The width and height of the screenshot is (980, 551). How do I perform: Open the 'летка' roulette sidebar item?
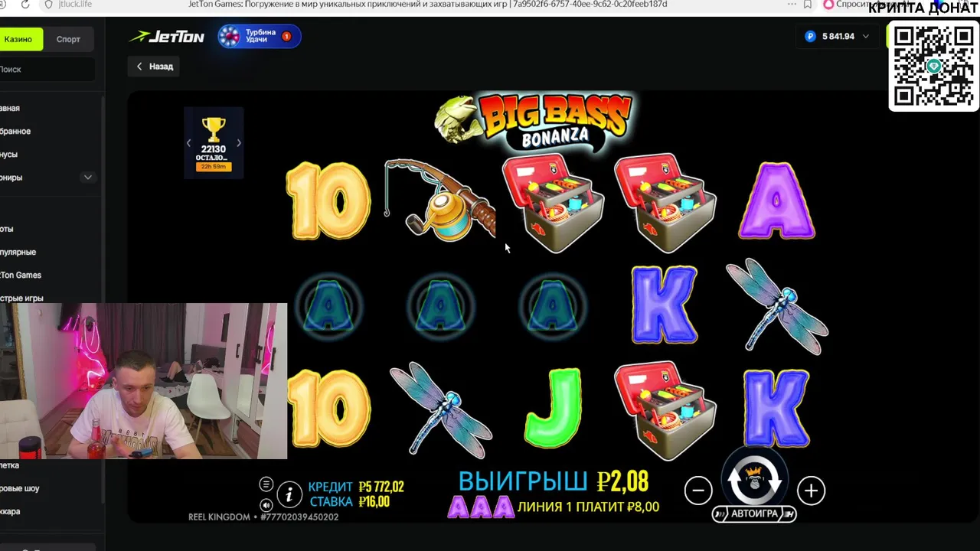pyautogui.click(x=10, y=465)
